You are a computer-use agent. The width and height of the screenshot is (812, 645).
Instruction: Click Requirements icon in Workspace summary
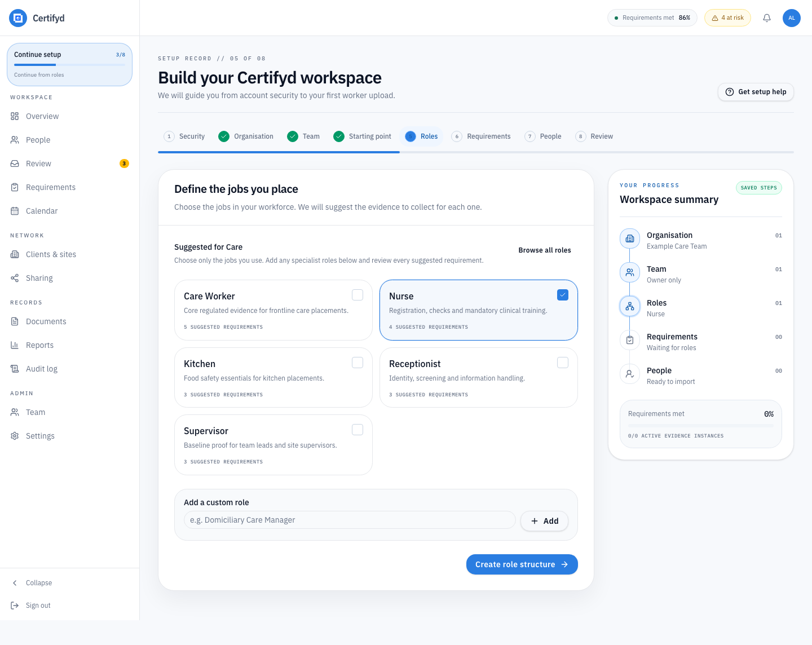tap(630, 340)
